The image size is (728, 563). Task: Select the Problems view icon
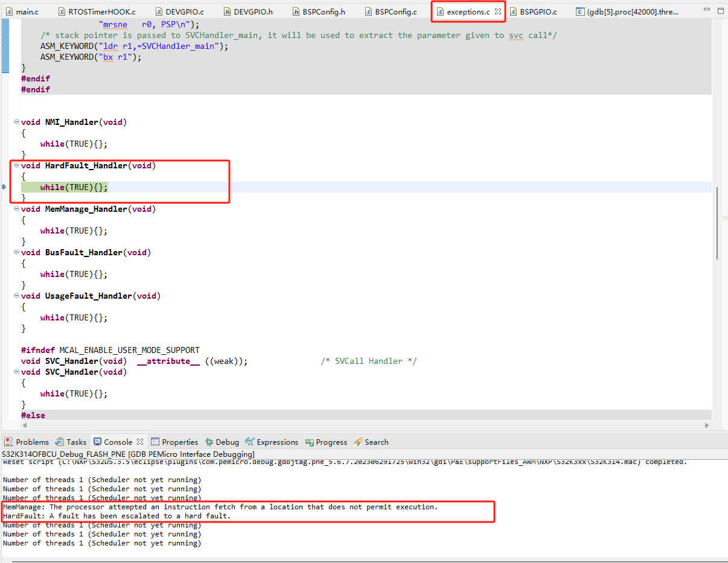pyautogui.click(x=8, y=442)
